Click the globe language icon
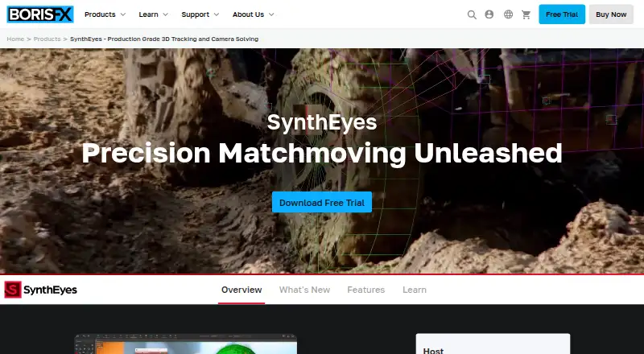The width and height of the screenshot is (644, 354). point(509,14)
